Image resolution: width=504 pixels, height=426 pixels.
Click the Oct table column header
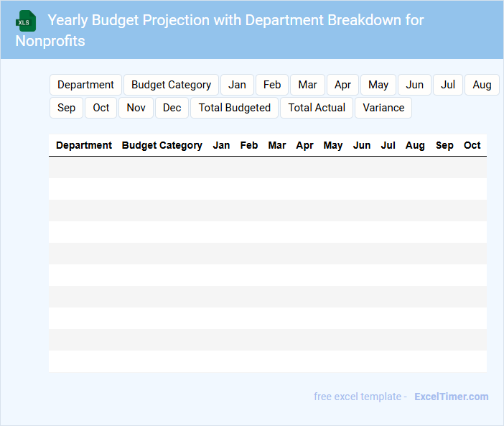[472, 145]
